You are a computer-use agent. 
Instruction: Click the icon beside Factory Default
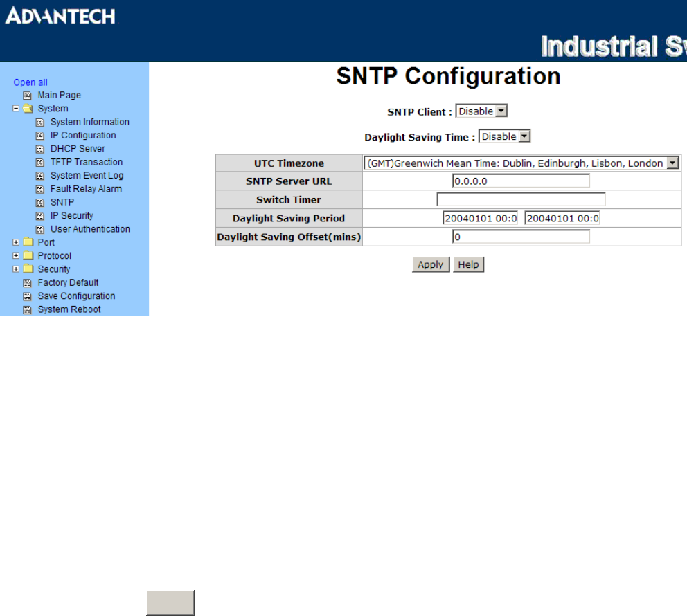point(28,283)
